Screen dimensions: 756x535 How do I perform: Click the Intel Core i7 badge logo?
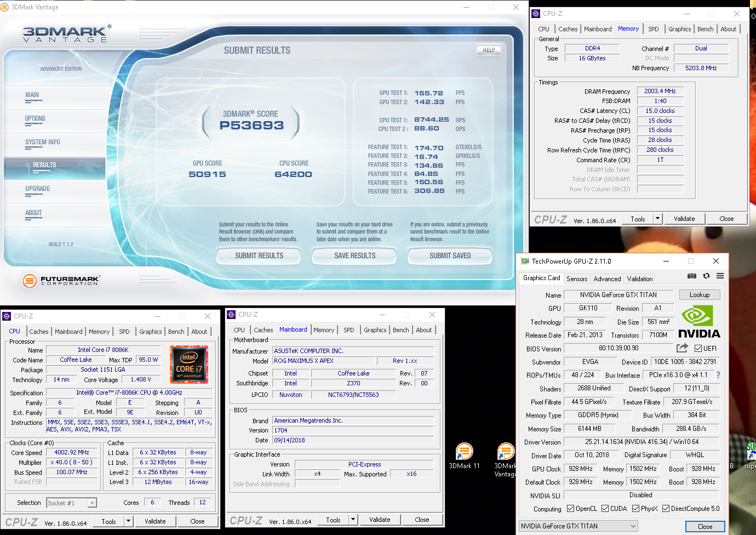coord(189,364)
